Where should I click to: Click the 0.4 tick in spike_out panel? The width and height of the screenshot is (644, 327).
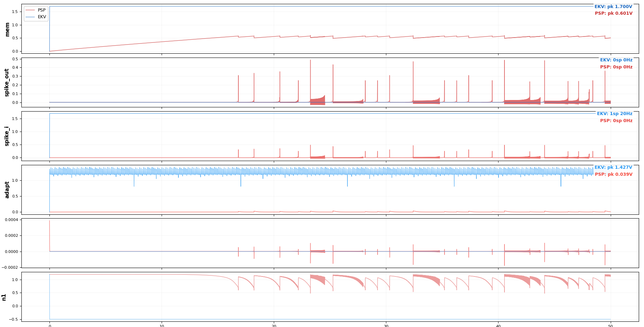(15, 67)
